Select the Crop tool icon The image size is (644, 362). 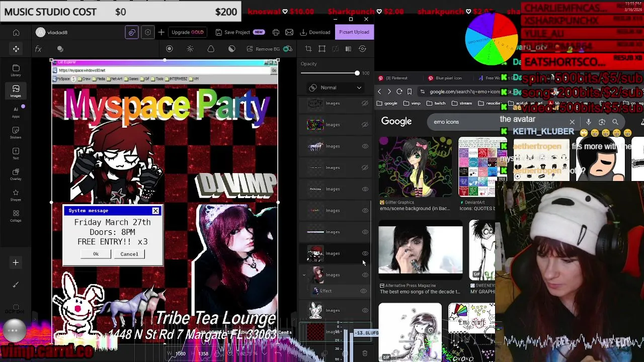(308, 49)
